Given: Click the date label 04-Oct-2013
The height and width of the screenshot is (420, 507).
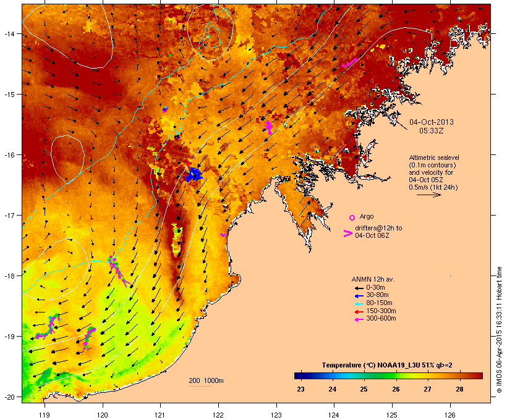Looking at the screenshot, I should point(432,122).
